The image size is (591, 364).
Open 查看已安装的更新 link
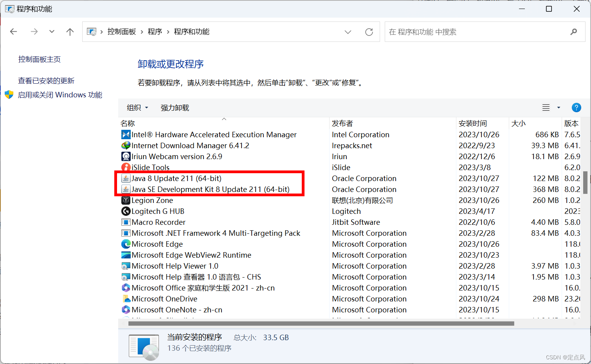pyautogui.click(x=46, y=81)
